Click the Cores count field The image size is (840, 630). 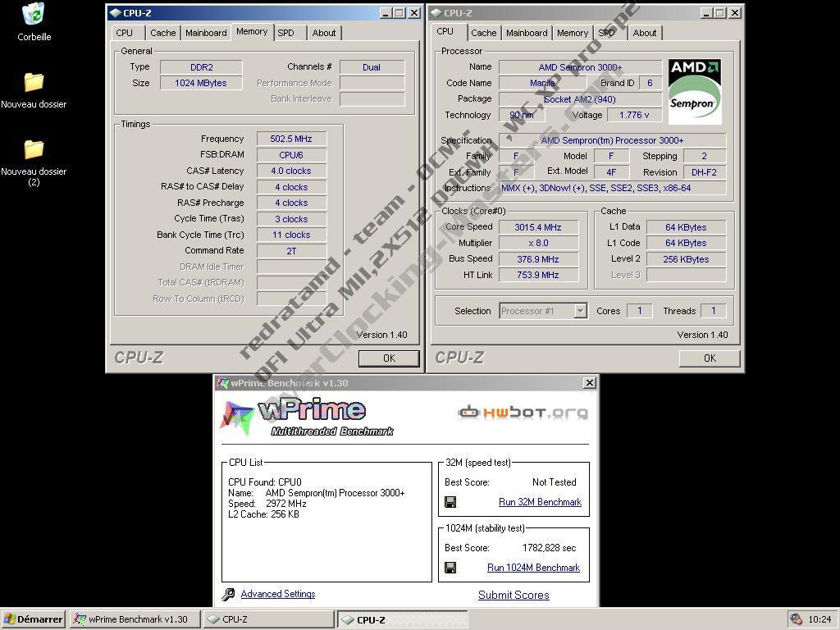click(640, 311)
